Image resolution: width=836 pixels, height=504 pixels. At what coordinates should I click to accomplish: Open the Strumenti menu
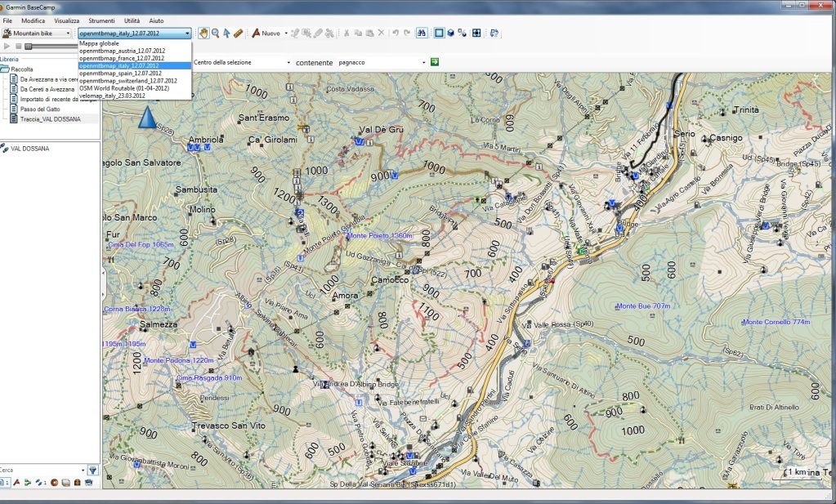[101, 20]
